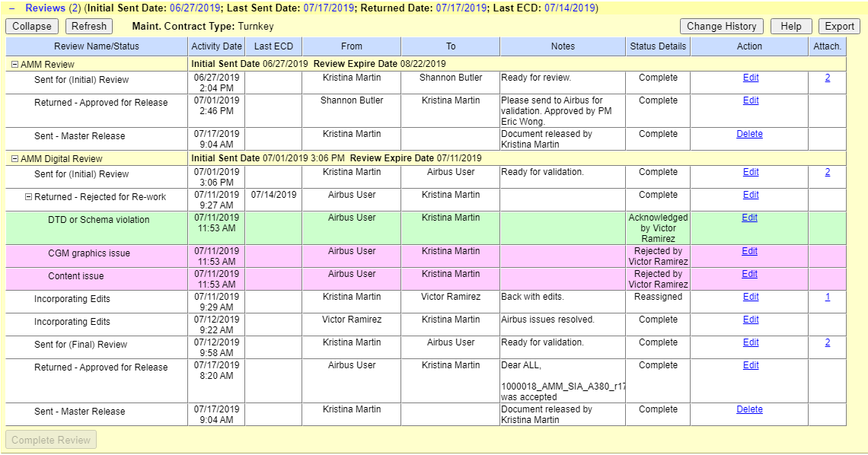
Task: Delete the Master Release entry under AMM Digital Review
Action: click(x=749, y=409)
